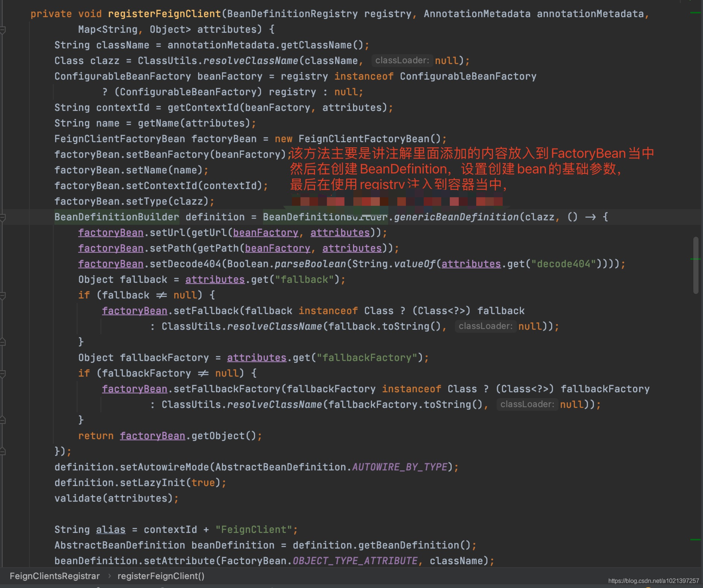
Task: Click 'setFallbackFactory' method call
Action: (227, 389)
